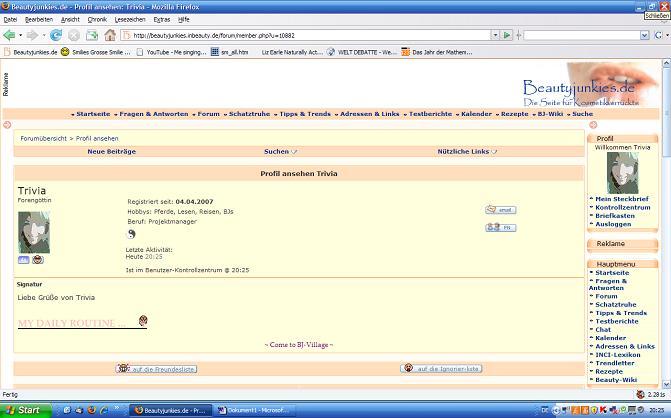Open the sm_all.htm bookmark

coord(230,52)
